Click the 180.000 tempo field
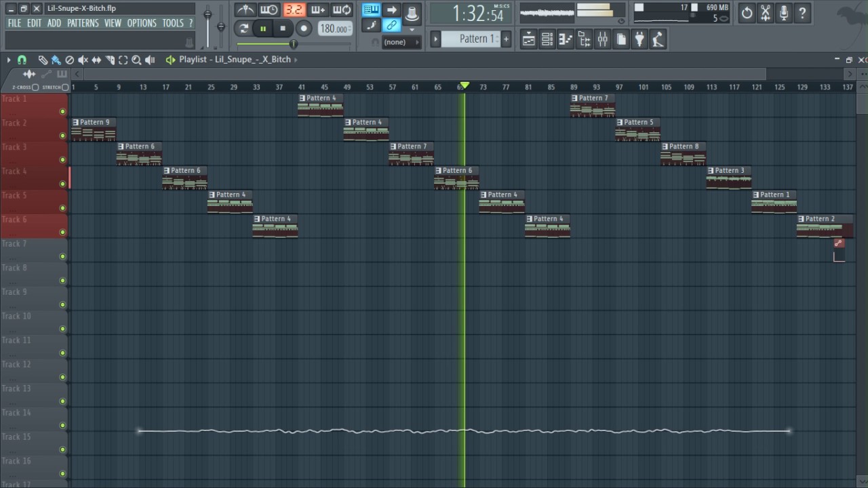Image resolution: width=868 pixels, height=488 pixels. coord(334,28)
